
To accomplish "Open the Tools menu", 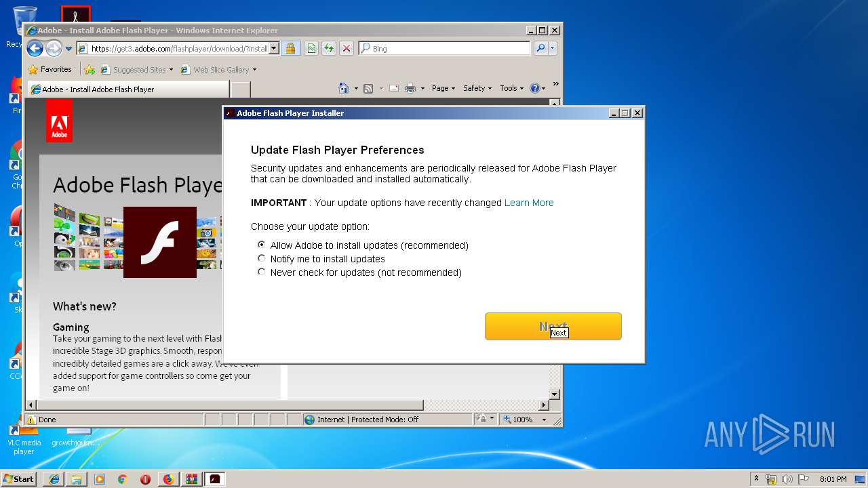I will (512, 88).
